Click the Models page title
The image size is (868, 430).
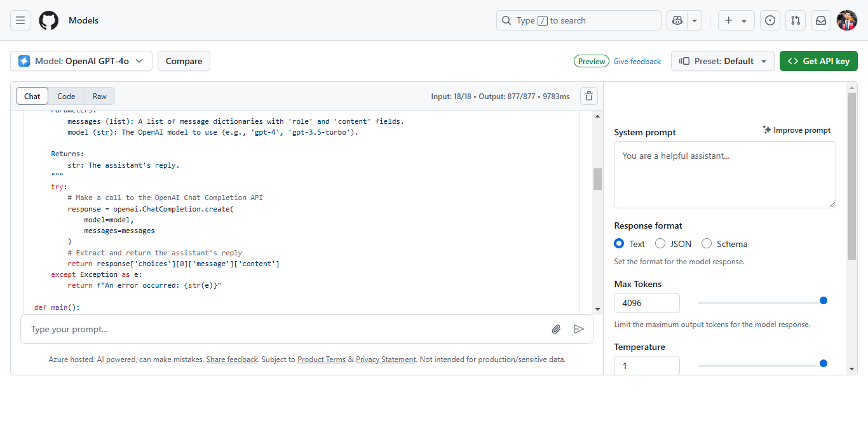(84, 20)
